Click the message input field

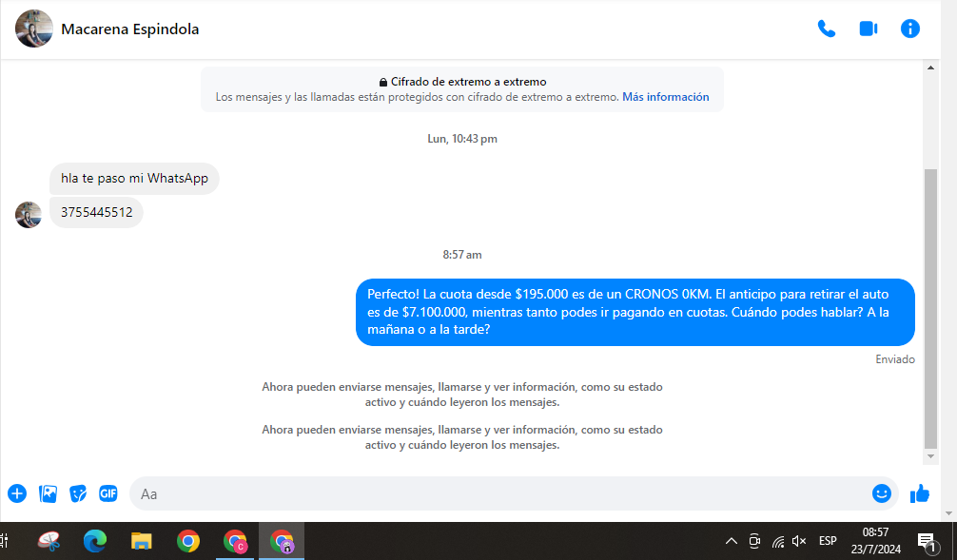495,493
